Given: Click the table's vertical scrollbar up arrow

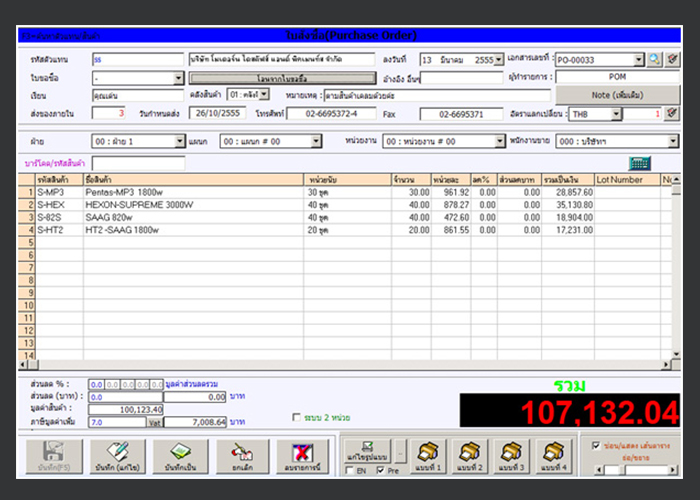Looking at the screenshot, I should click(x=676, y=179).
